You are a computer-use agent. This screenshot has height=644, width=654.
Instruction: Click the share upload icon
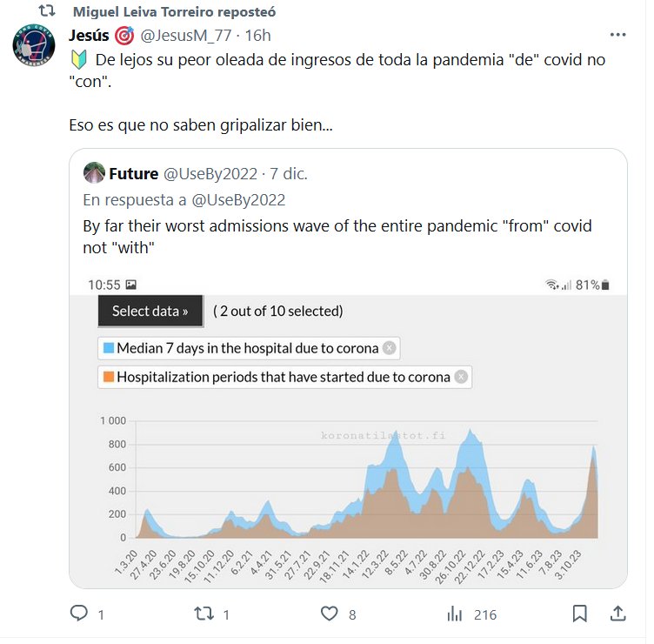point(617,614)
